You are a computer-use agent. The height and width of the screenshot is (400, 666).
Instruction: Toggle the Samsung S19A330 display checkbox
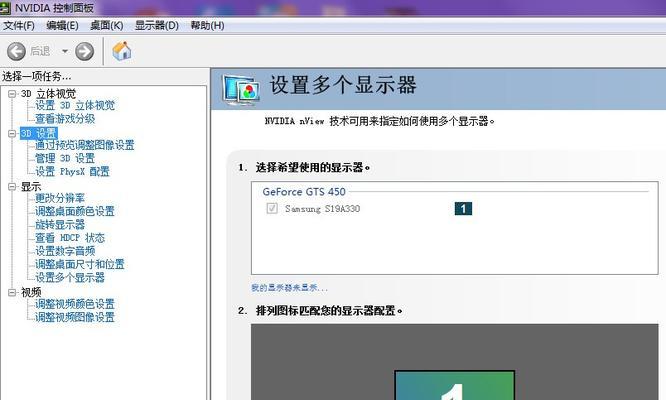tap(272, 208)
